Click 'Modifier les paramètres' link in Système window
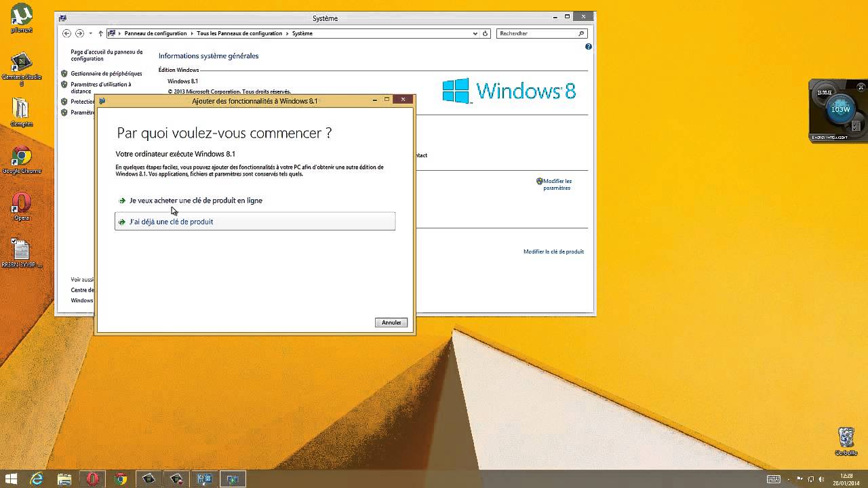Screen dimensions: 868x488 pos(557,184)
